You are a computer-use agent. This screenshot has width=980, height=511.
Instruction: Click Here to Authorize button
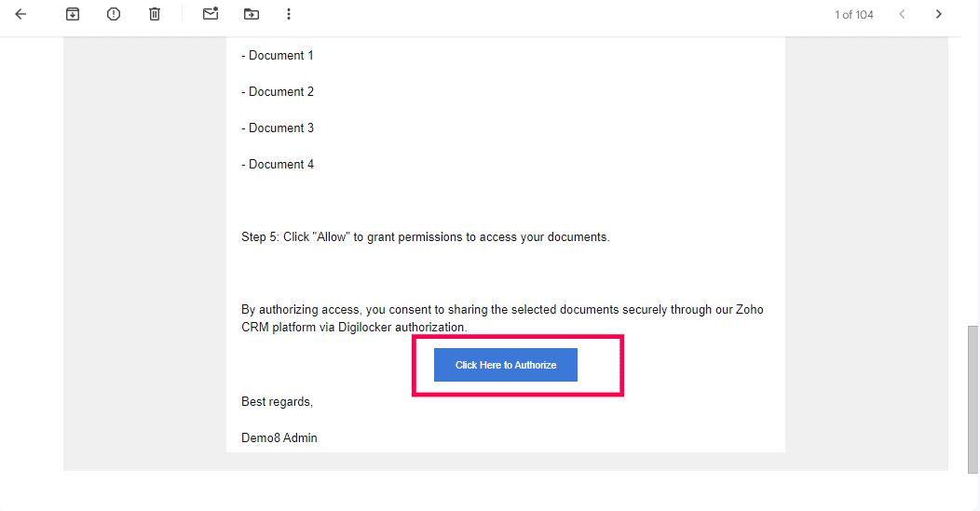[x=506, y=365]
